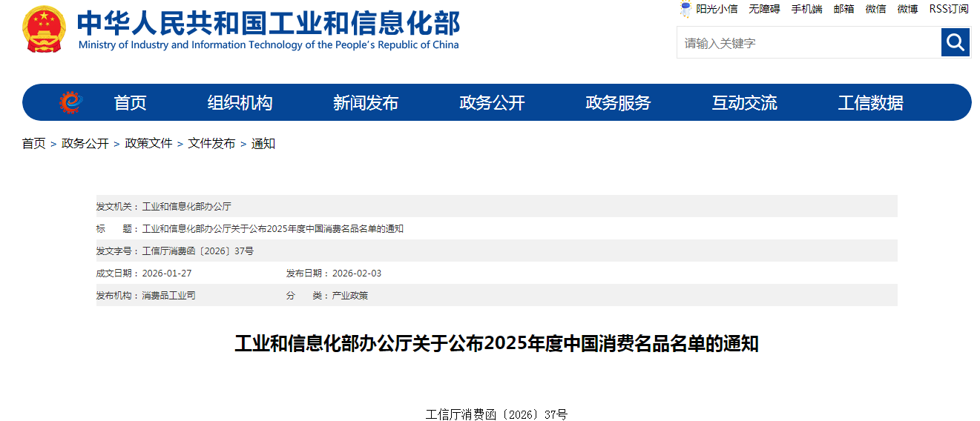Click the centered document number 37号 line

tap(496, 414)
